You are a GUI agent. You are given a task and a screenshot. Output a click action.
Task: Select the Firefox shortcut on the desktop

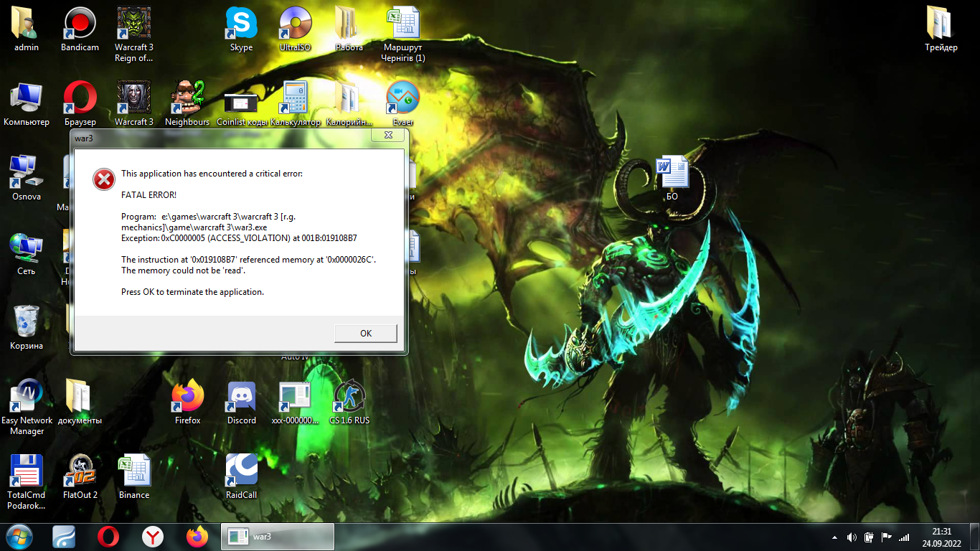pos(187,402)
